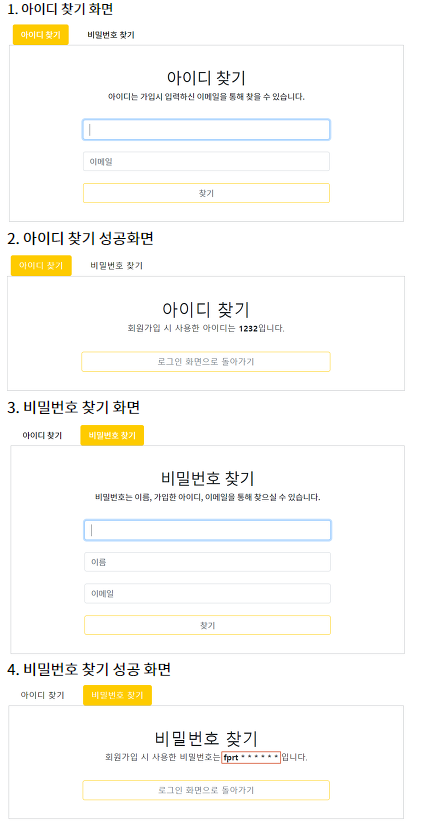The width and height of the screenshot is (437, 831).
Task: Click 로그인 화면으로 돌아가기 below the masked password
Action: (206, 790)
